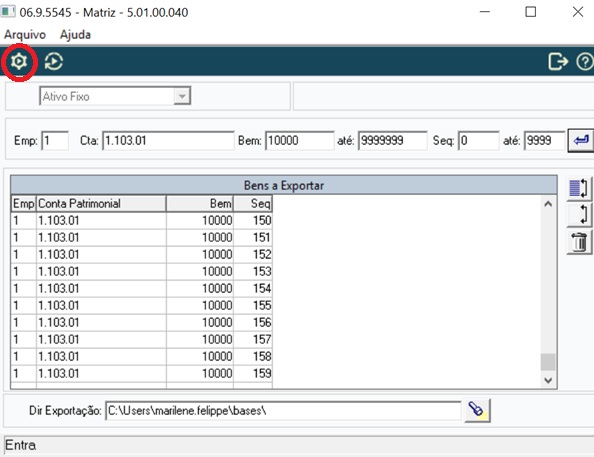Browse export directory with flashlight icon
The width and height of the screenshot is (594, 457).
click(477, 410)
